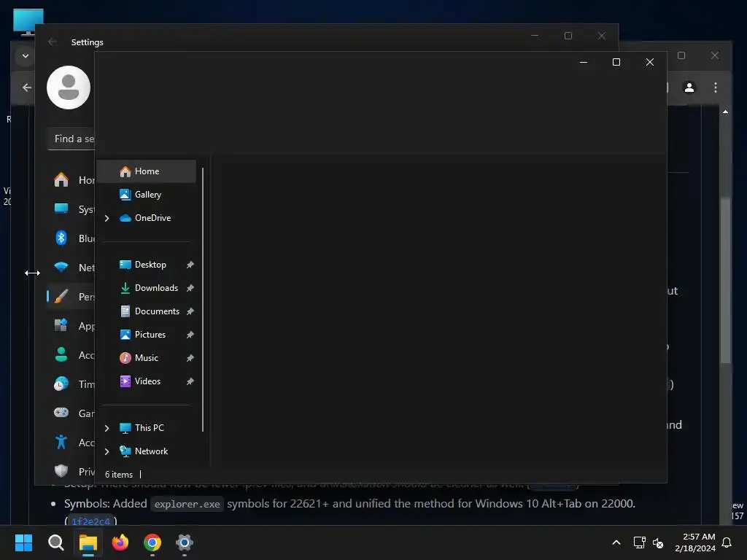
Task: Click the Accounts person icon in Settings
Action: pyautogui.click(x=61, y=354)
